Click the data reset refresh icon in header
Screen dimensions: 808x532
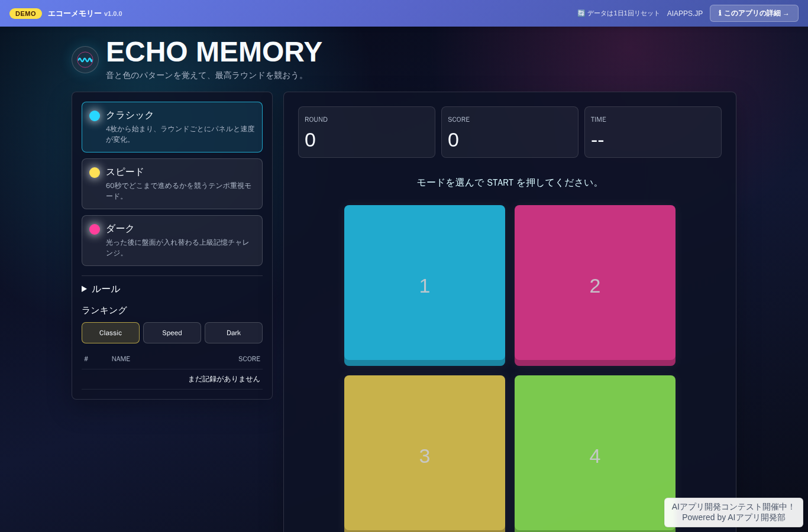tap(581, 13)
